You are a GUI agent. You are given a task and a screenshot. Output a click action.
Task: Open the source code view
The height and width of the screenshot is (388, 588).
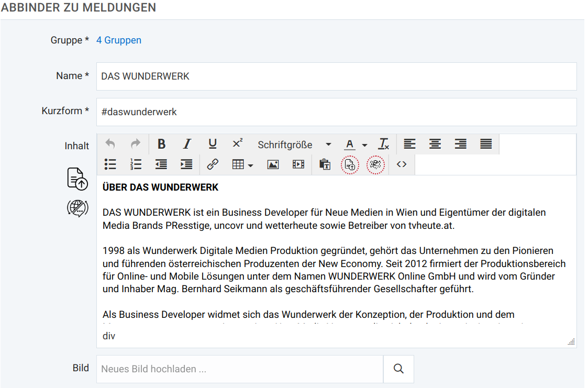[x=402, y=164]
